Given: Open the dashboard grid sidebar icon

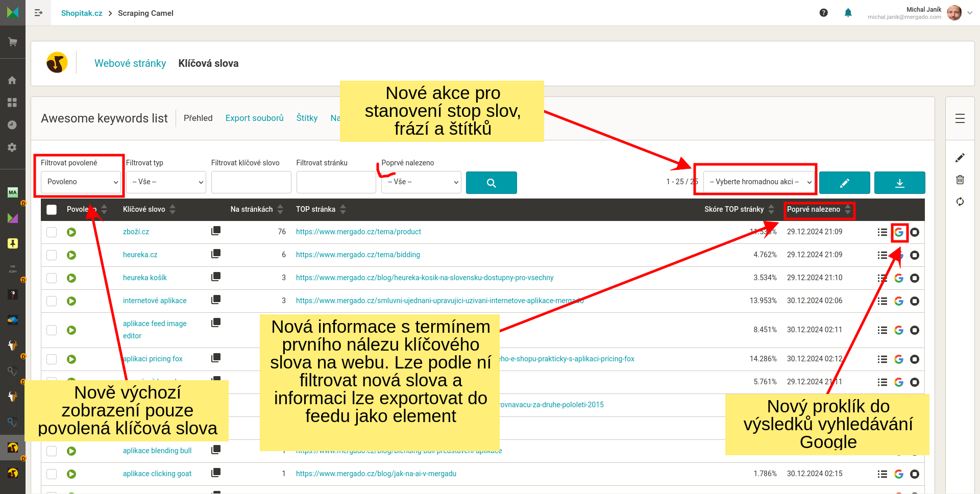Looking at the screenshot, I should (12, 103).
